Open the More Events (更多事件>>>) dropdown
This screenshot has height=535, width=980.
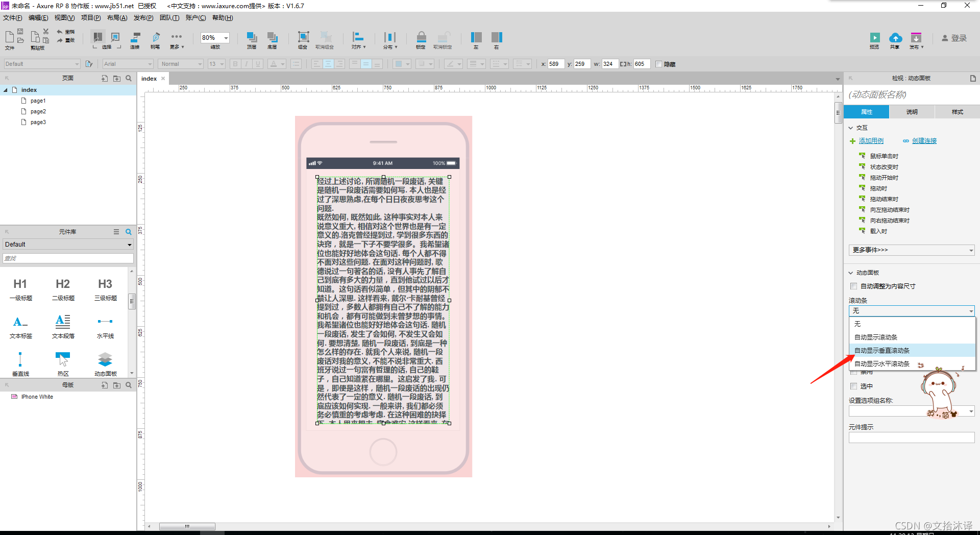pos(912,250)
